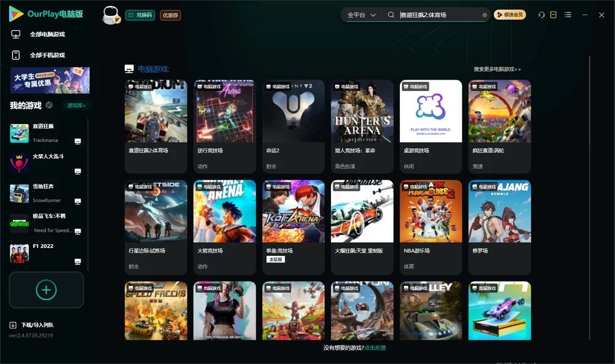Expand the 全平台 platform dropdown
Viewport: 615px width, 364px height.
point(361,15)
